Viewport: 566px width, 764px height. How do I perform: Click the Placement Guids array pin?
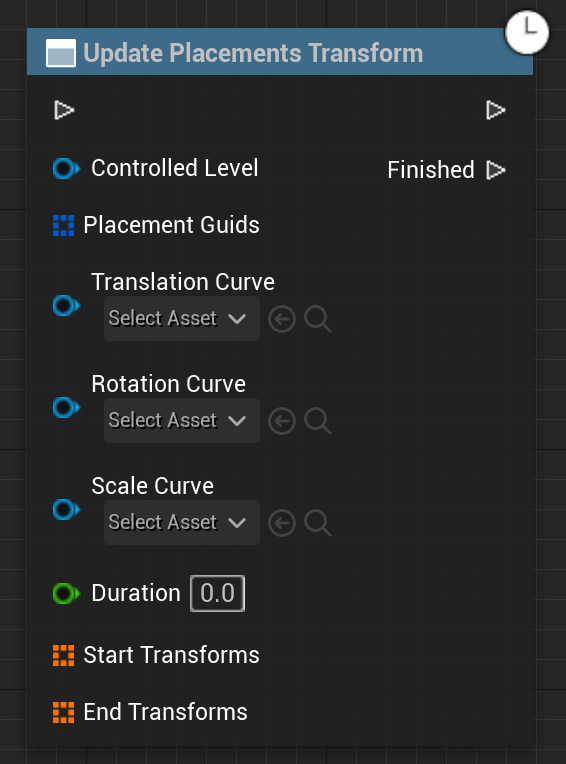click(64, 226)
